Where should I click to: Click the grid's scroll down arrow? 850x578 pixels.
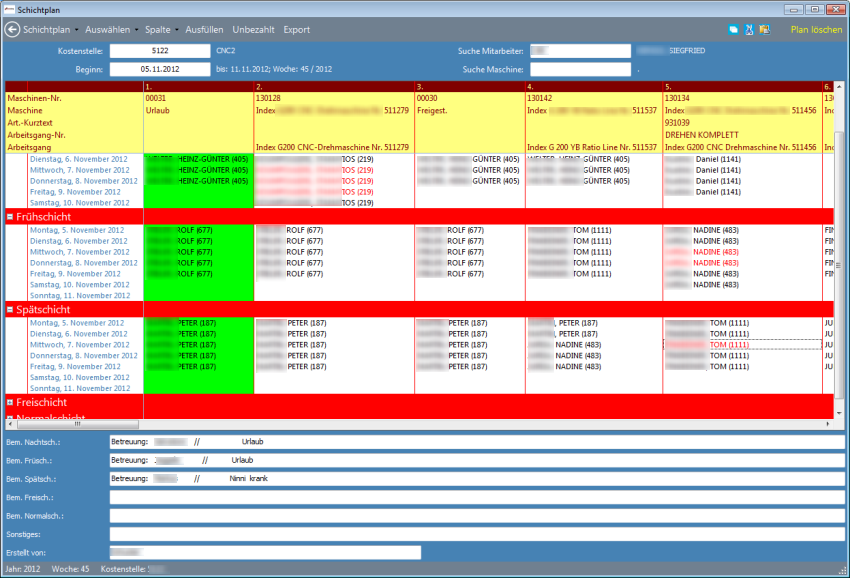coord(839,413)
